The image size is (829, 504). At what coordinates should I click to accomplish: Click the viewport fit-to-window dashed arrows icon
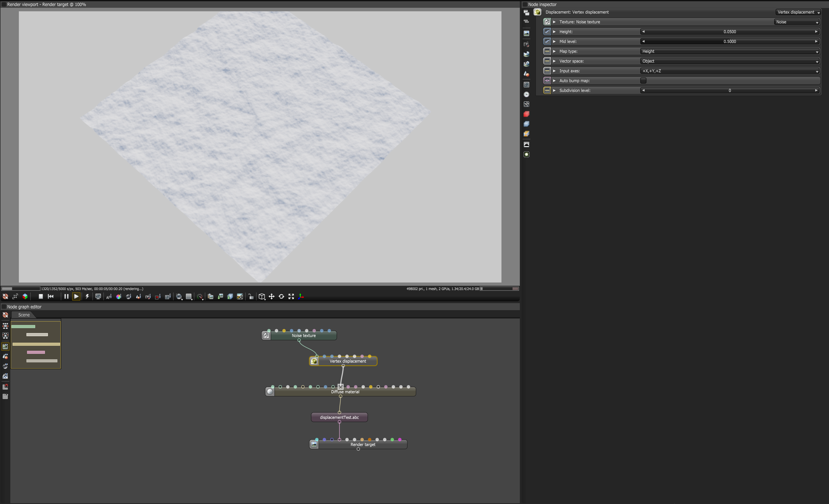coord(15,297)
